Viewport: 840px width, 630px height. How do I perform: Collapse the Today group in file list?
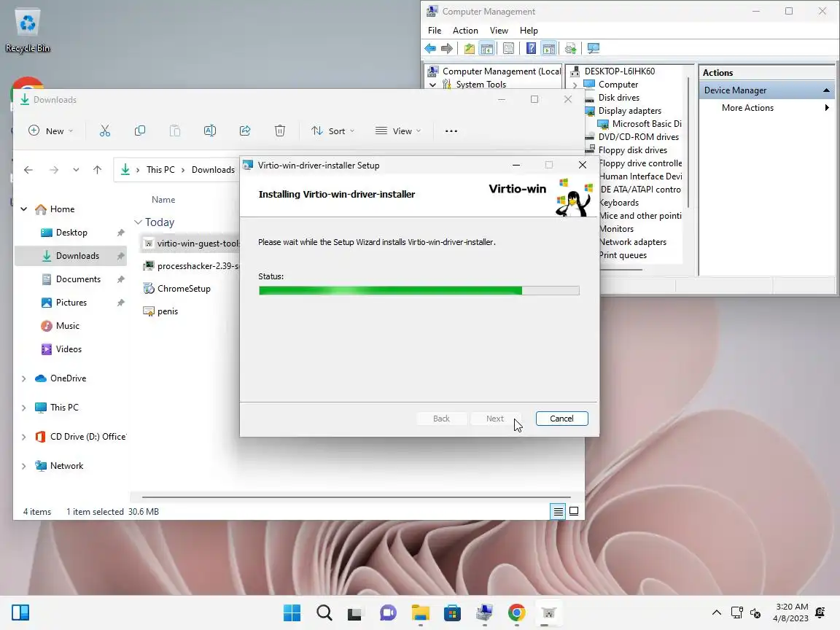coord(139,222)
